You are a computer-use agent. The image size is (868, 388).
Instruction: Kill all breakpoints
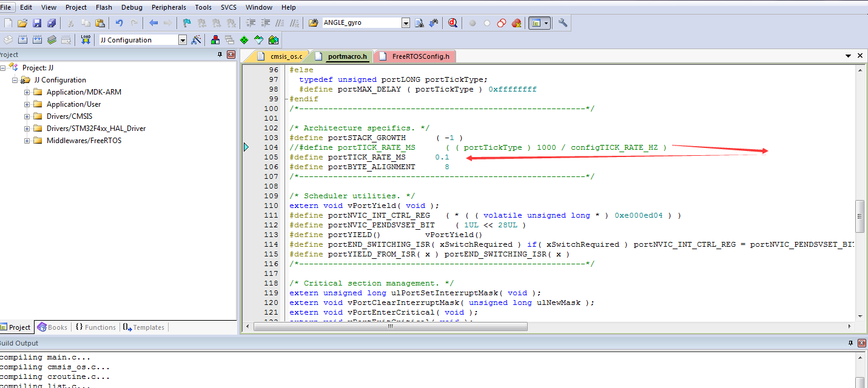tap(516, 23)
